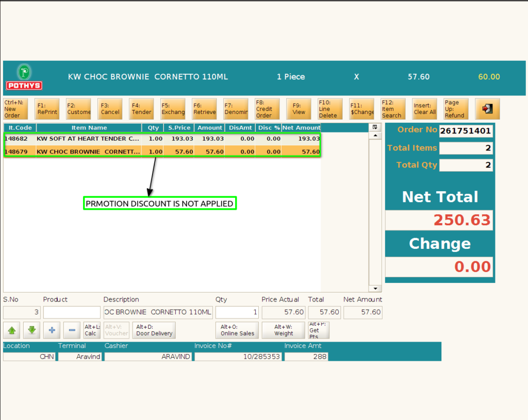Click Item Name column header
The height and width of the screenshot is (420, 528).
(89, 128)
